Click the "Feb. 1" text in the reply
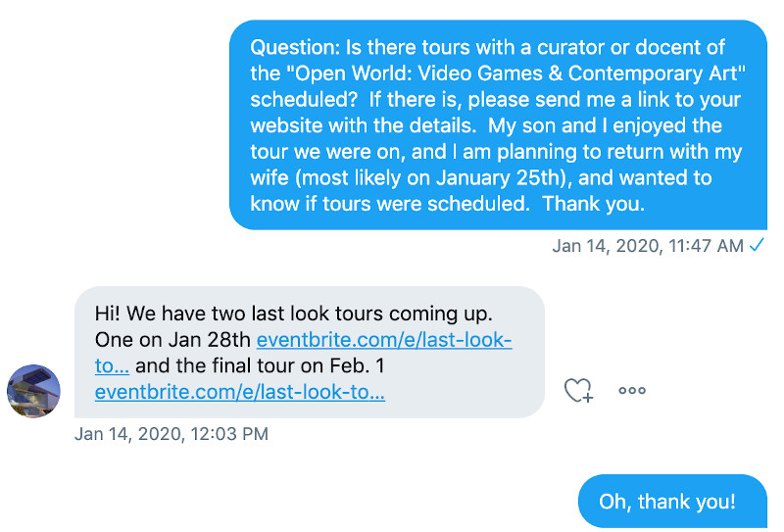The height and width of the screenshot is (532, 784). (357, 366)
